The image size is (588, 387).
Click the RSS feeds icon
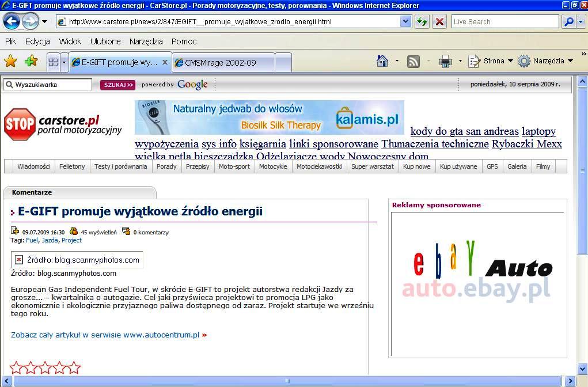(x=414, y=61)
